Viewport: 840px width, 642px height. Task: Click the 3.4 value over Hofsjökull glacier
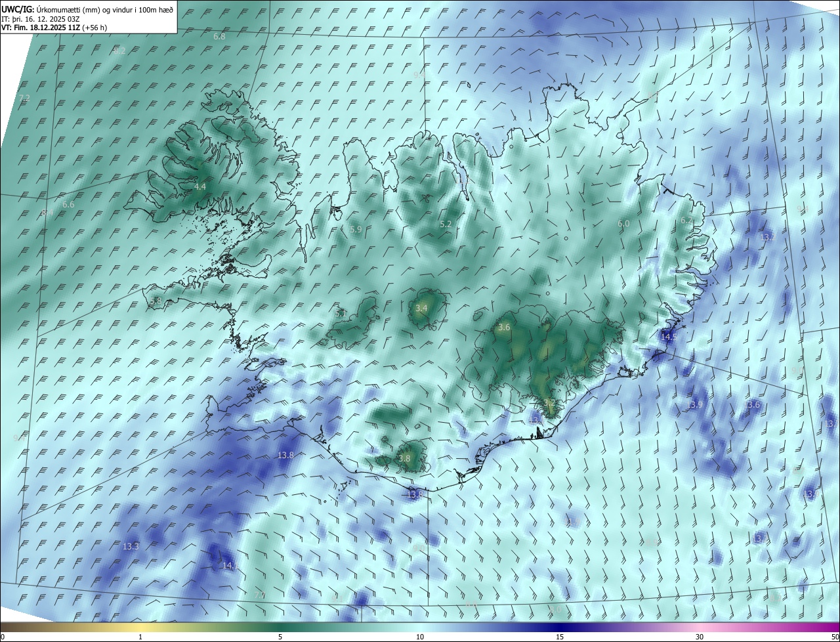click(x=421, y=309)
